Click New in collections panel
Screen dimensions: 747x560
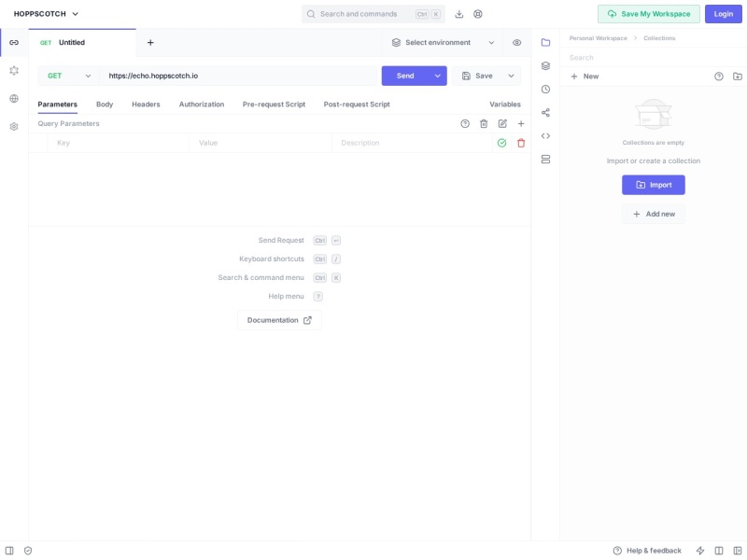(x=585, y=77)
